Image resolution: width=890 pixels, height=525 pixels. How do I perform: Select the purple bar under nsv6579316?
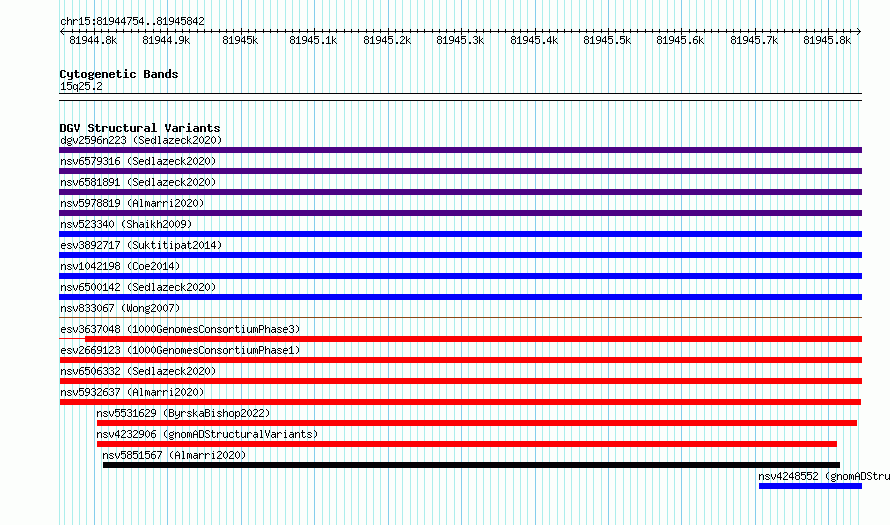click(x=460, y=171)
